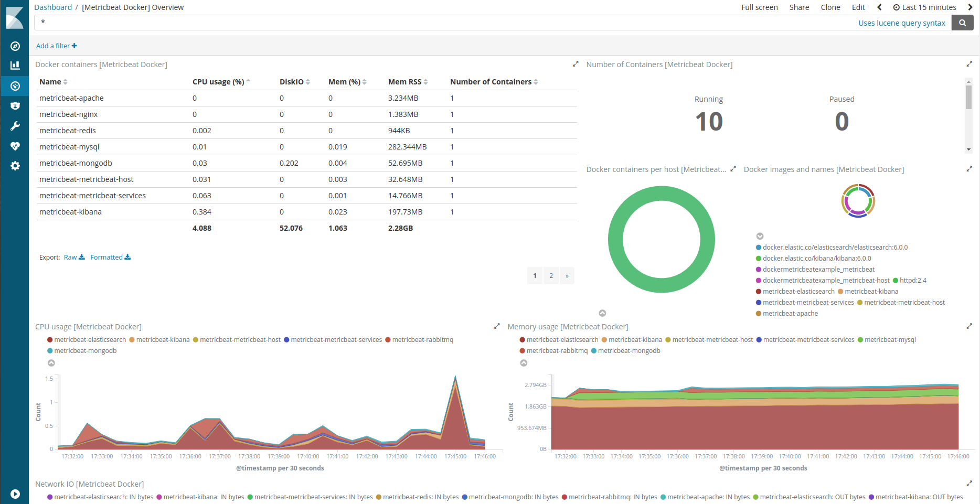
Task: Click the metricbeat-apache row name
Action: (x=71, y=98)
